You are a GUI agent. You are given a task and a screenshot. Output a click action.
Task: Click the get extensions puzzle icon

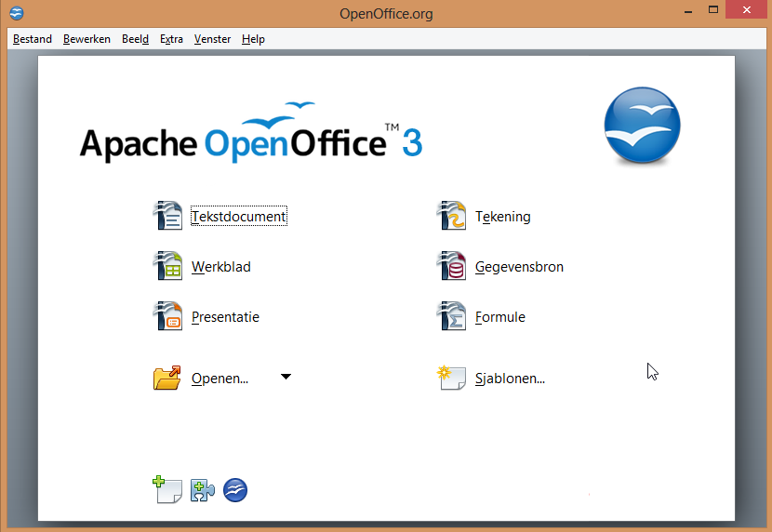tap(203, 490)
